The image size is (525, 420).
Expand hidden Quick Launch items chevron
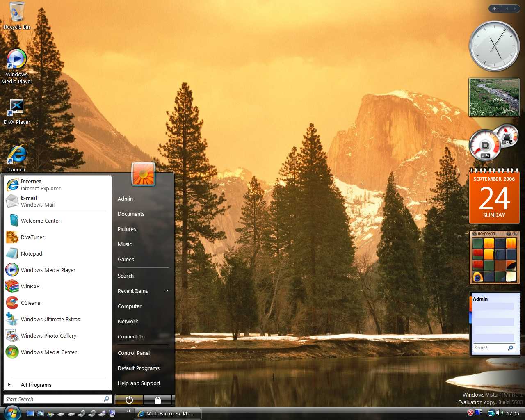[128, 411]
